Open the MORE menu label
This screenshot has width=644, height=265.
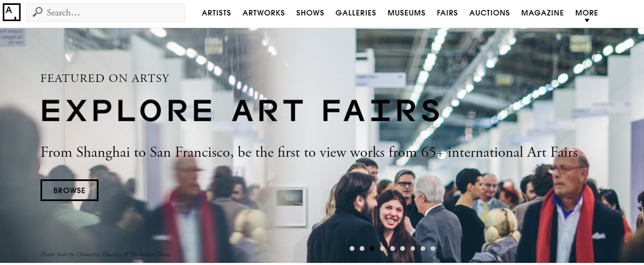pos(587,13)
